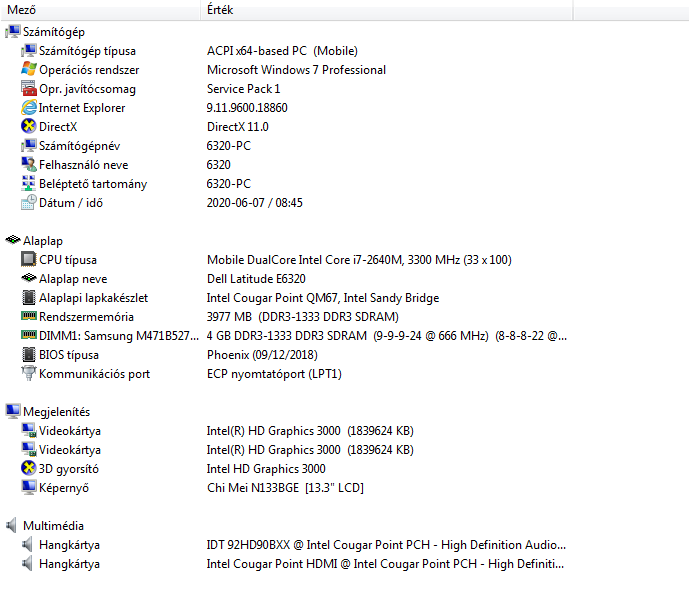The height and width of the screenshot is (593, 689).
Task: Click the icon of the first Videokártya row
Action: point(29,430)
